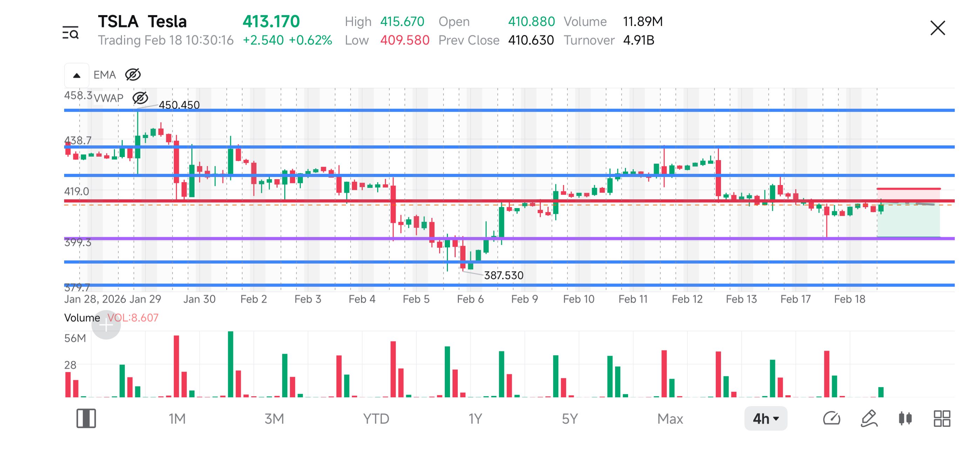The width and height of the screenshot is (980, 452).
Task: Open the stock search list icon
Action: pyautogui.click(x=70, y=33)
